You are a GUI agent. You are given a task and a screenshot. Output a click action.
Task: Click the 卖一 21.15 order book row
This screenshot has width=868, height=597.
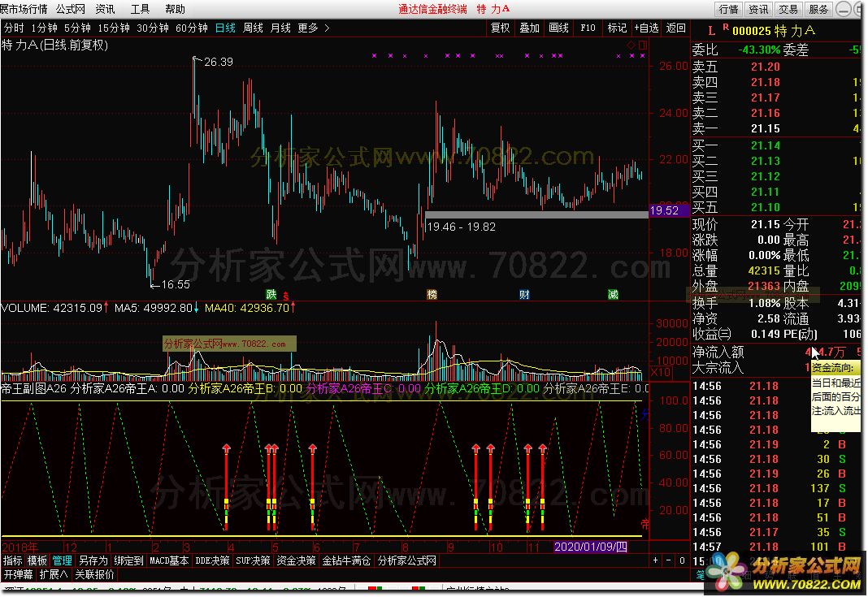click(776, 128)
